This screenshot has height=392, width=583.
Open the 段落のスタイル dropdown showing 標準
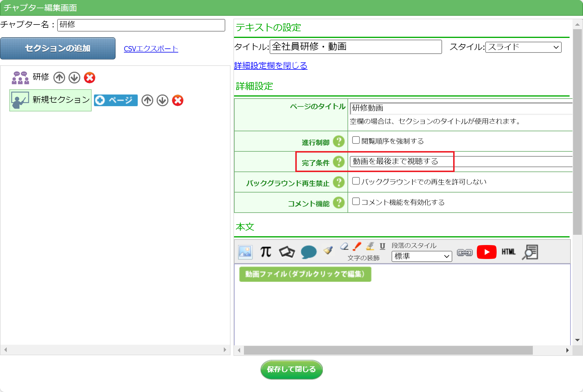[421, 256]
